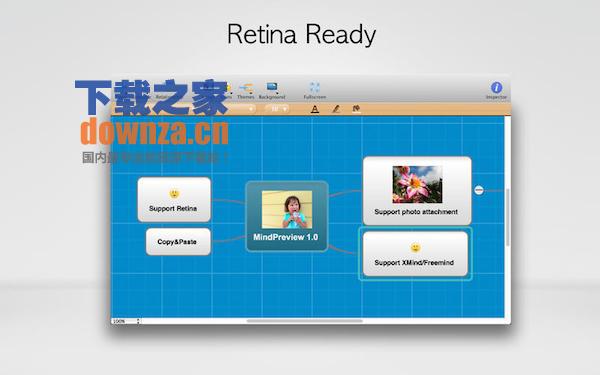Image resolution: width=600 pixels, height=375 pixels.
Task: Select the Support Retina node
Action: click(174, 199)
